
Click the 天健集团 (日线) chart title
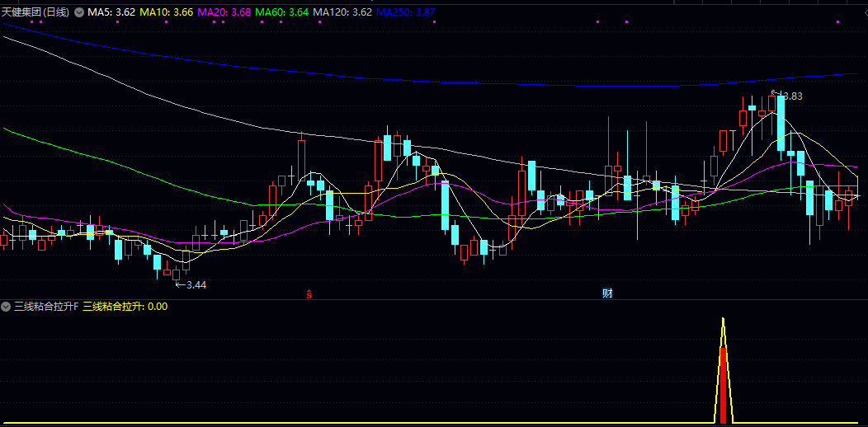point(35,12)
